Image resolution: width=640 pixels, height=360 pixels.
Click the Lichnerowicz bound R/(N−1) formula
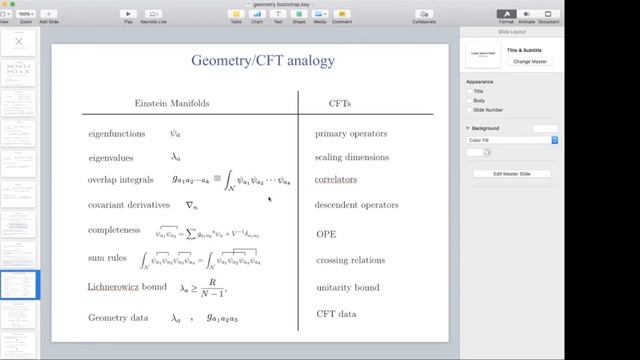pyautogui.click(x=203, y=288)
